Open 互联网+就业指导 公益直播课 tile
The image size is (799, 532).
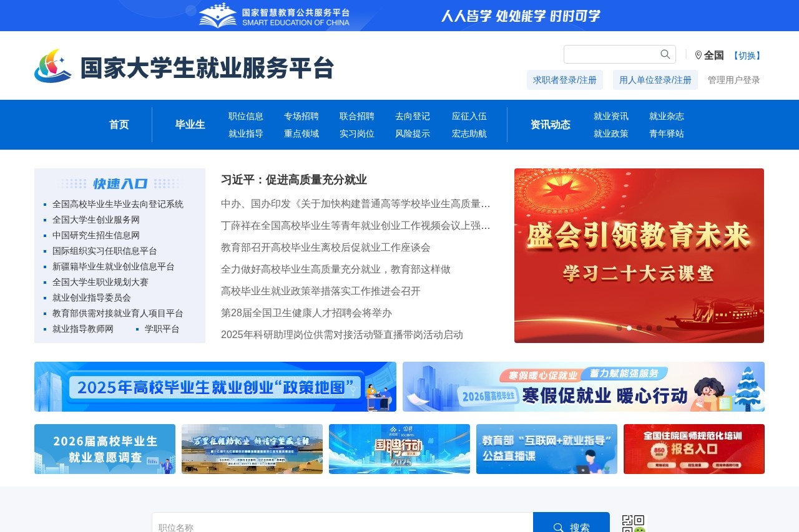click(547, 449)
